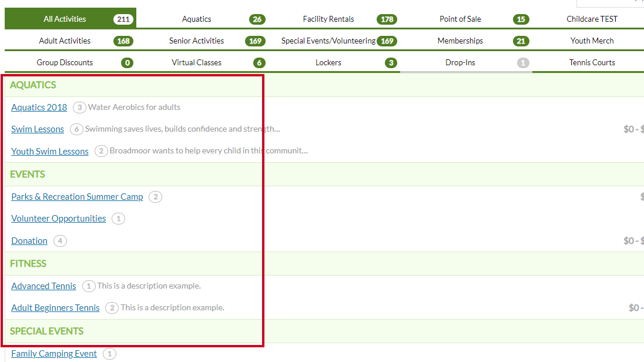Click count circle 1 next to Family Camping Event
The width and height of the screenshot is (644, 362).
point(109,354)
